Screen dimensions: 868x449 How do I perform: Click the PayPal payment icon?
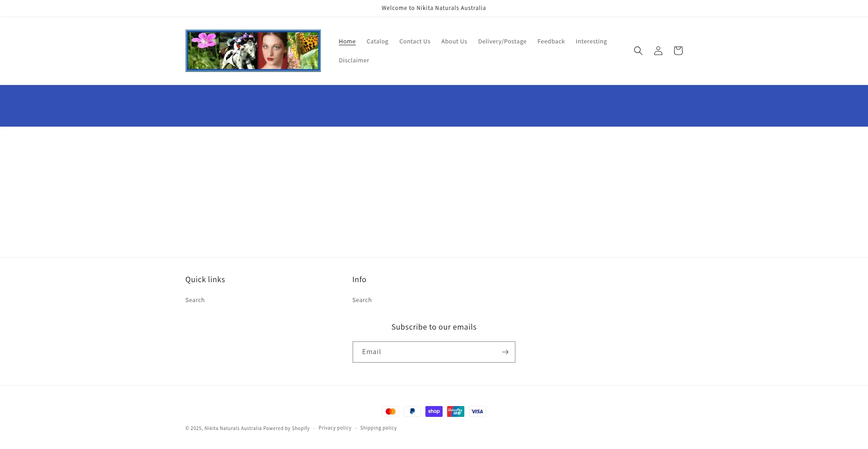tap(412, 411)
